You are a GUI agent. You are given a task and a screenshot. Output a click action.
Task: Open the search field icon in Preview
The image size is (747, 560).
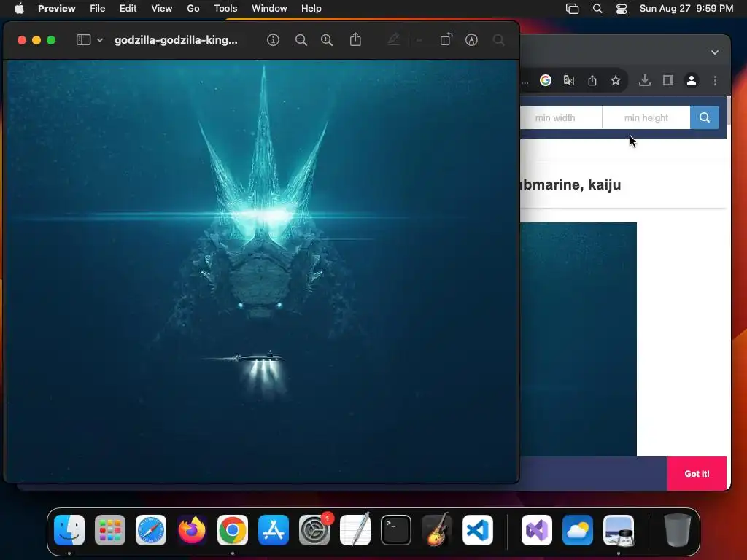point(499,40)
